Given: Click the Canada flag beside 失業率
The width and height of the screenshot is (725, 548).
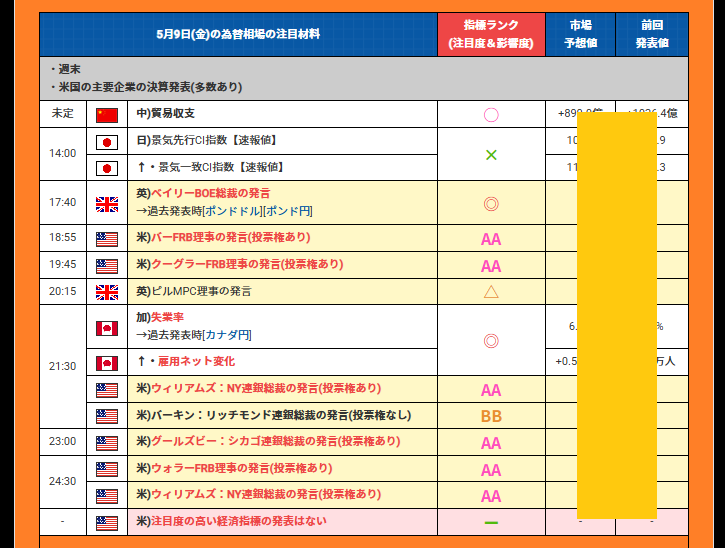Looking at the screenshot, I should [x=107, y=328].
